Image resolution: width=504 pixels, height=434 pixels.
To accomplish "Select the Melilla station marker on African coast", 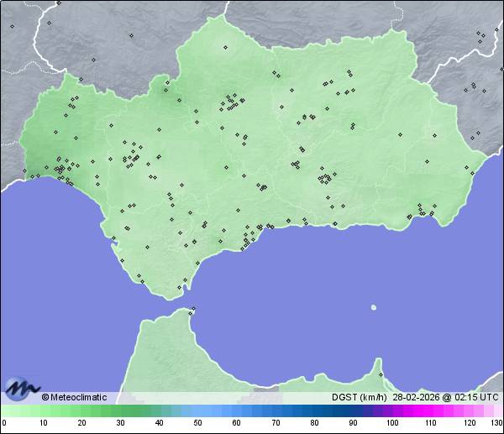I will (381, 374).
